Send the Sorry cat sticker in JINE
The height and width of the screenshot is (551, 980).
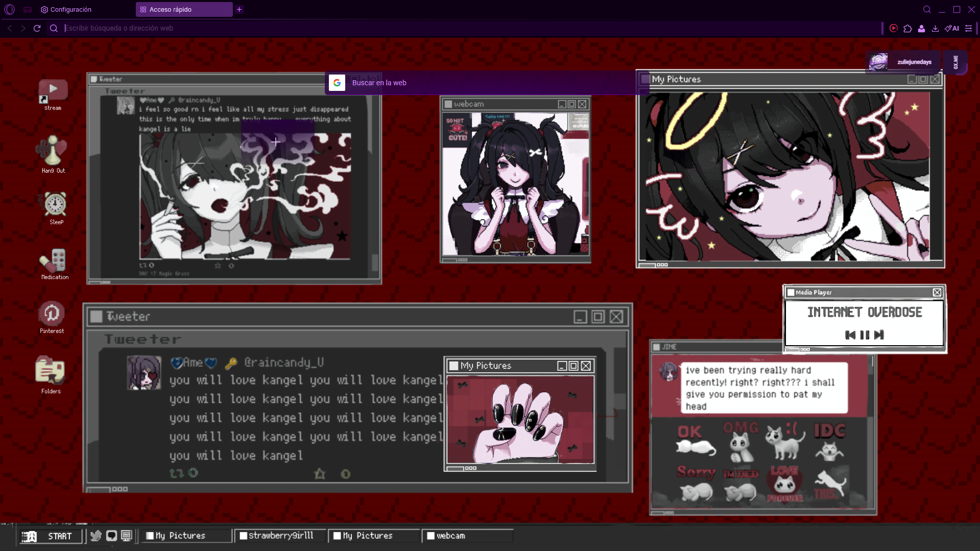pyautogui.click(x=696, y=483)
